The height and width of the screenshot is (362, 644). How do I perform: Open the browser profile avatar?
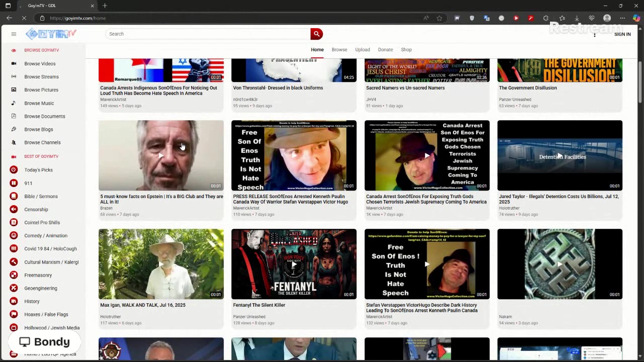tap(607, 18)
